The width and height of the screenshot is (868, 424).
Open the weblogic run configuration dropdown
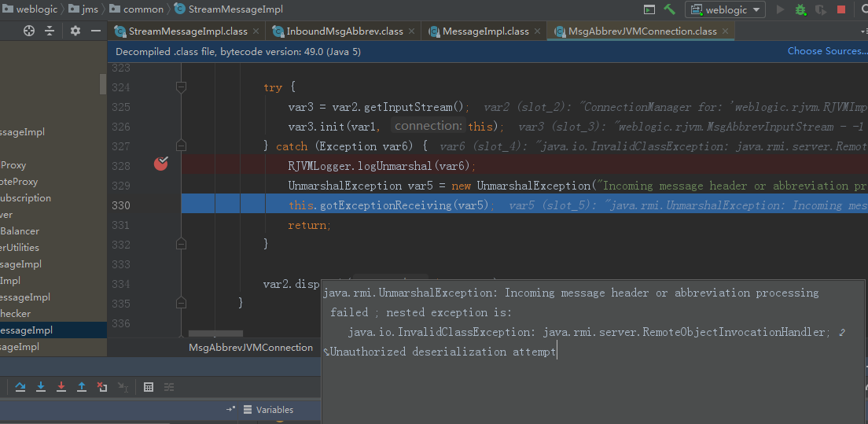click(725, 9)
